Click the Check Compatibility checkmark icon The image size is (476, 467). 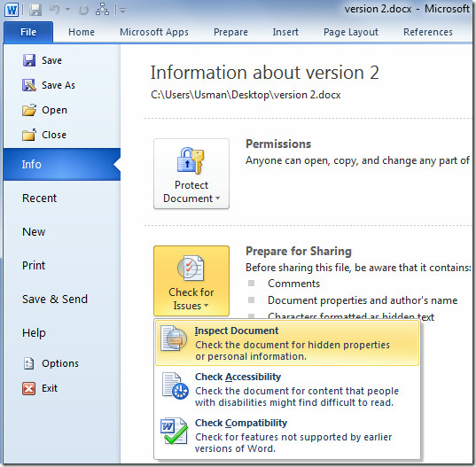(174, 432)
